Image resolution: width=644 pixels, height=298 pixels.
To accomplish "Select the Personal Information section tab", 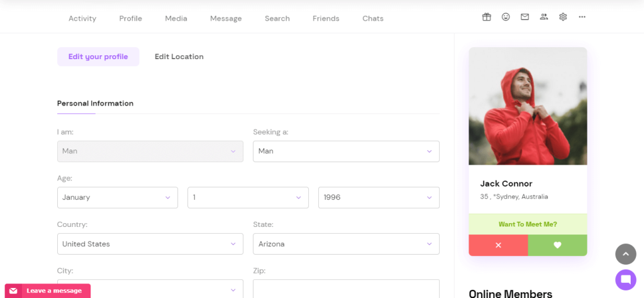I will [96, 104].
